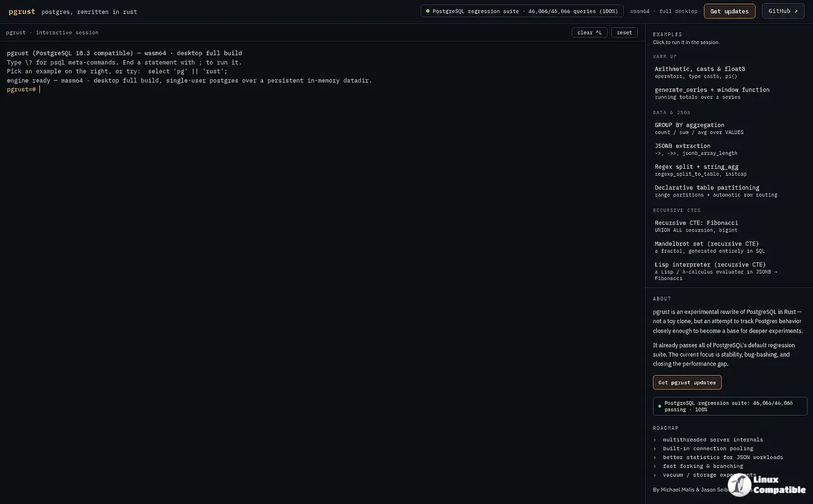Click 'engine ready' terminal status line
This screenshot has width=813, height=504.
pos(189,81)
